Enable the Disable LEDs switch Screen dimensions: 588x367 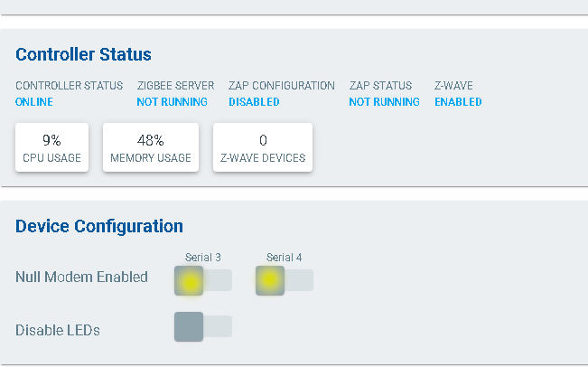[x=202, y=326]
